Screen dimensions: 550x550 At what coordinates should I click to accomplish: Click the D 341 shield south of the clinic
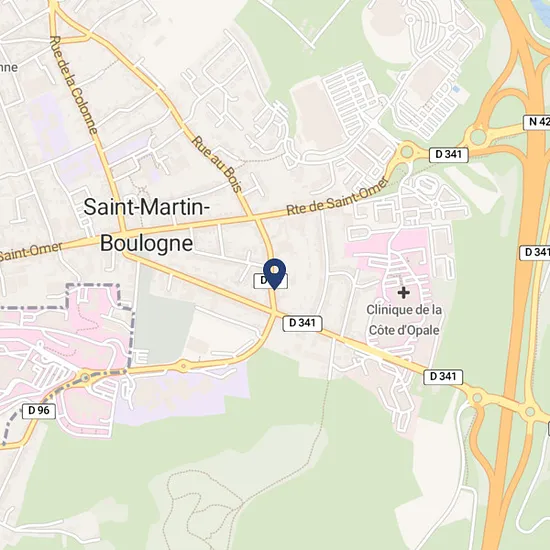443,377
